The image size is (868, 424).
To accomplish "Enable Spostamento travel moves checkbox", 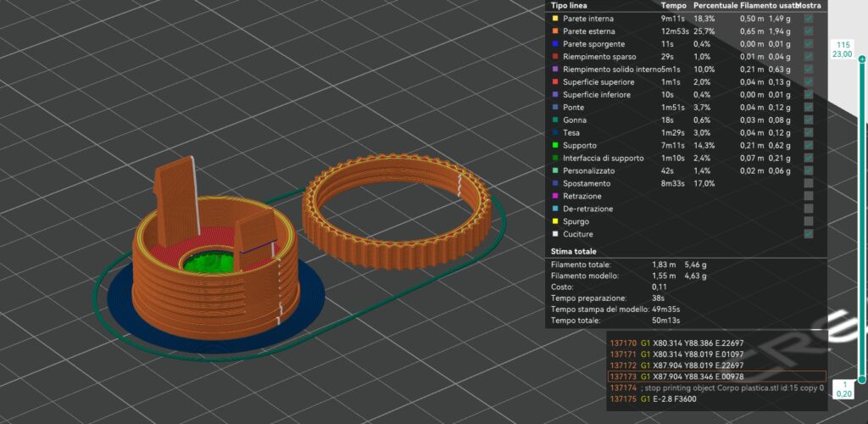I will tap(808, 183).
